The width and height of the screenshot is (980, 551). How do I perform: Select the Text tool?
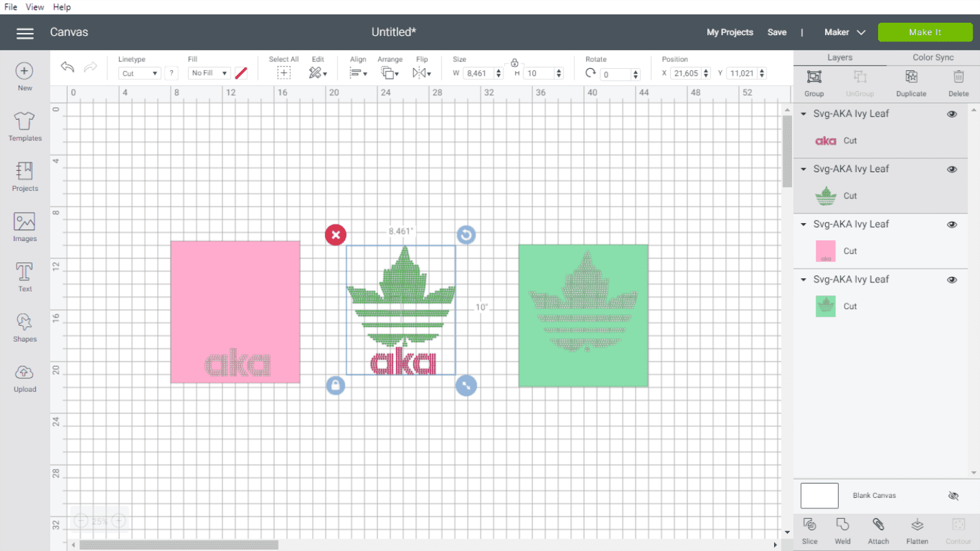click(25, 278)
